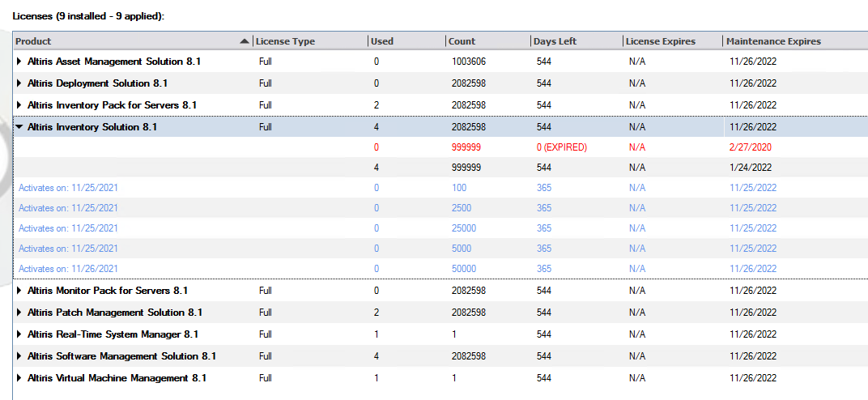This screenshot has width=868, height=400.
Task: Expand Altiris Monitor Pack for Servers row
Action: (19, 291)
